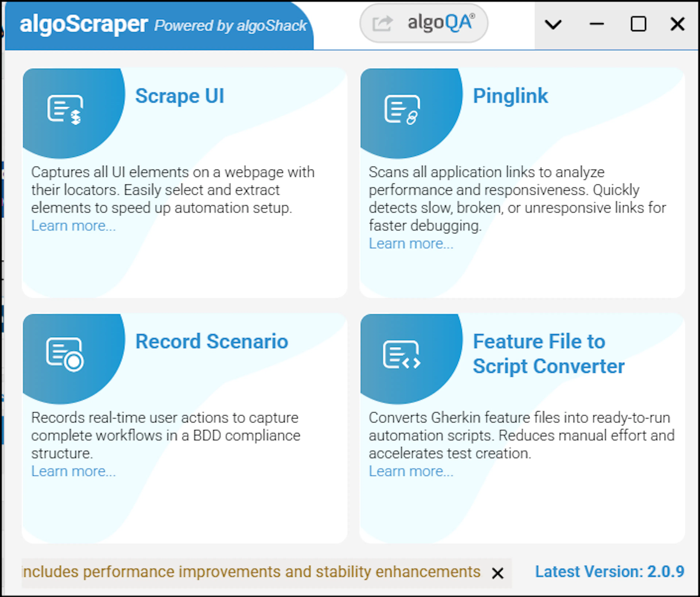Click the Pinglink chain-link icon
This screenshot has height=597, width=700.
402,110
